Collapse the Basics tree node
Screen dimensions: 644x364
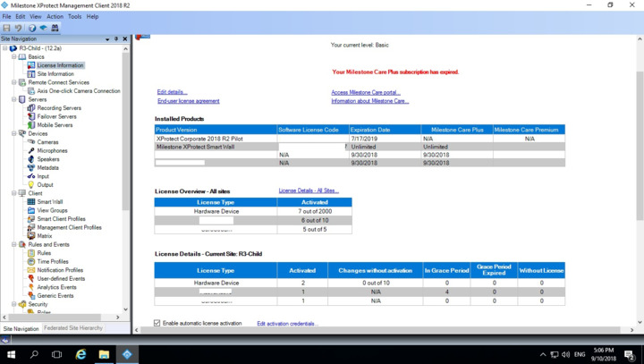(x=14, y=57)
